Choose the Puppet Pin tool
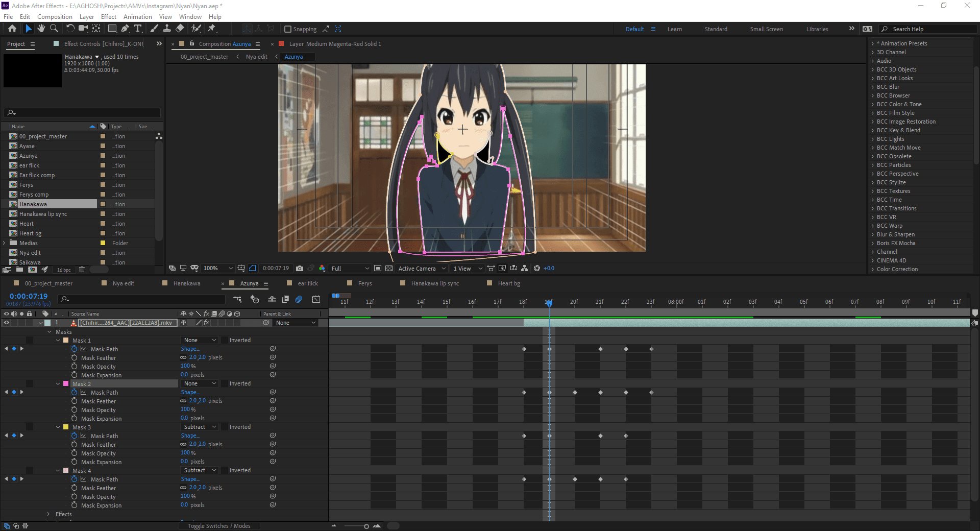980x531 pixels. pyautogui.click(x=211, y=29)
